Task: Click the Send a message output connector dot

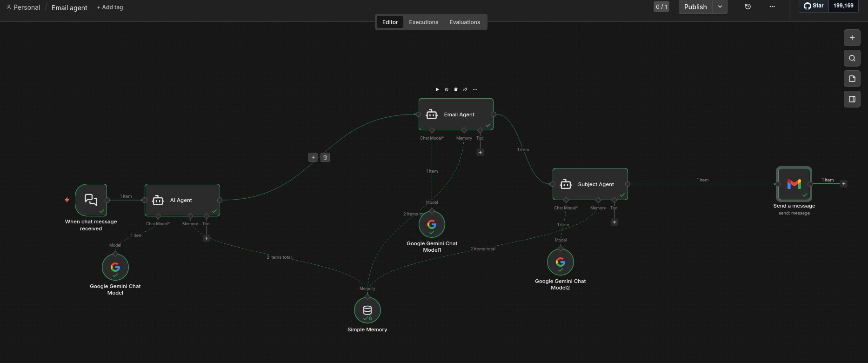Action: tap(811, 184)
